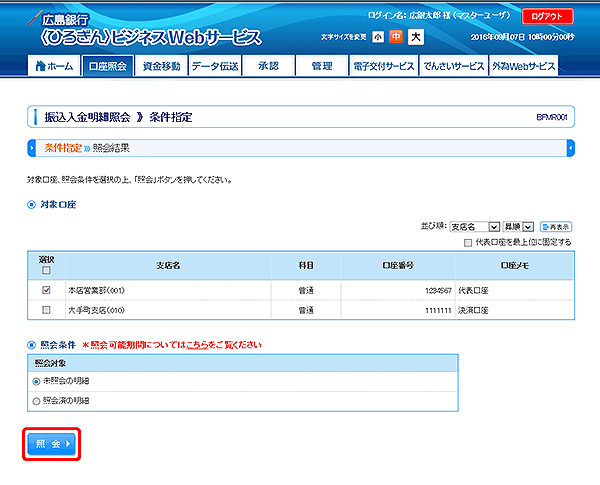Collapse the left arrow on the step bar
Viewport: 600px width, 485px height.
pyautogui.click(x=32, y=148)
